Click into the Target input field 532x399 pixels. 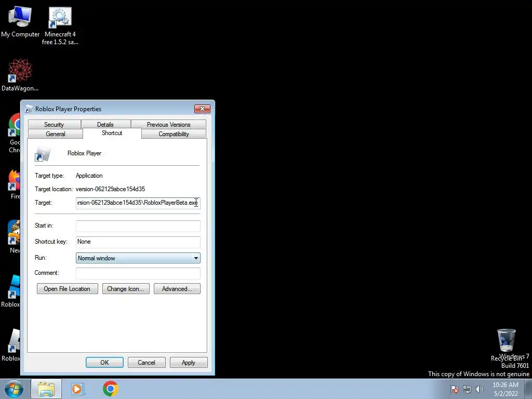point(138,203)
